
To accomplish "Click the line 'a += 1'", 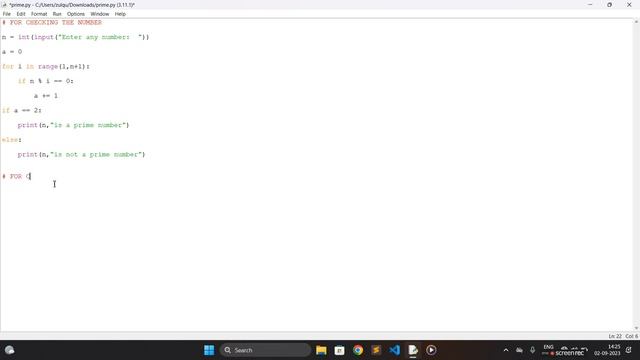I will (46, 96).
